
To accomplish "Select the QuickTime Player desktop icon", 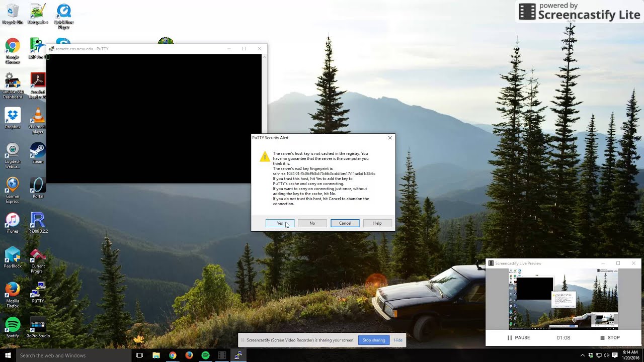I will 63,17.
